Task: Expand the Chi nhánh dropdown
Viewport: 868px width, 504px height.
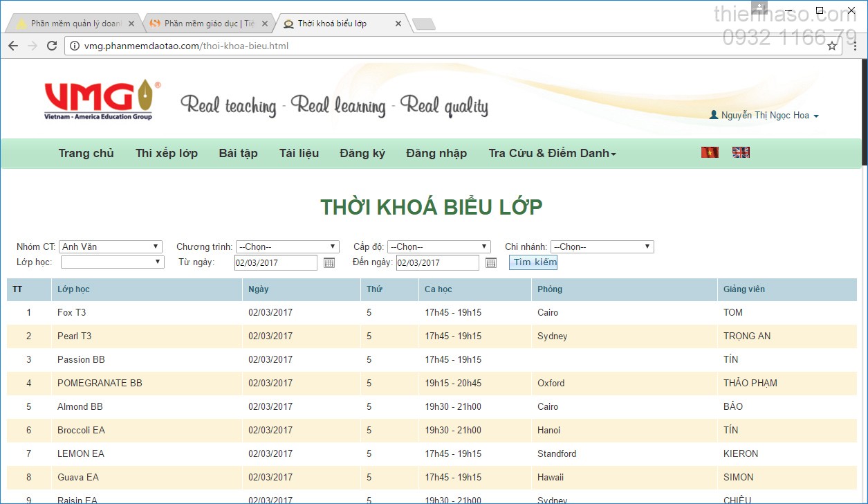Action: pyautogui.click(x=602, y=246)
